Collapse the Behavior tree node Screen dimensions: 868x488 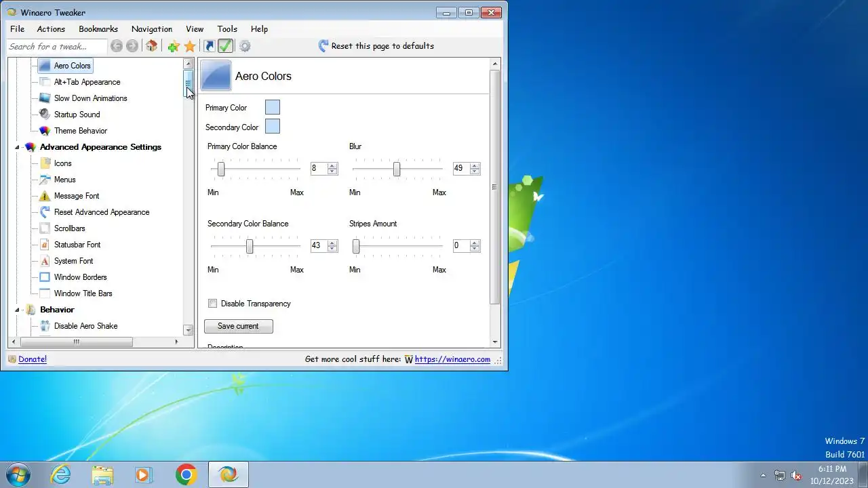tap(18, 310)
